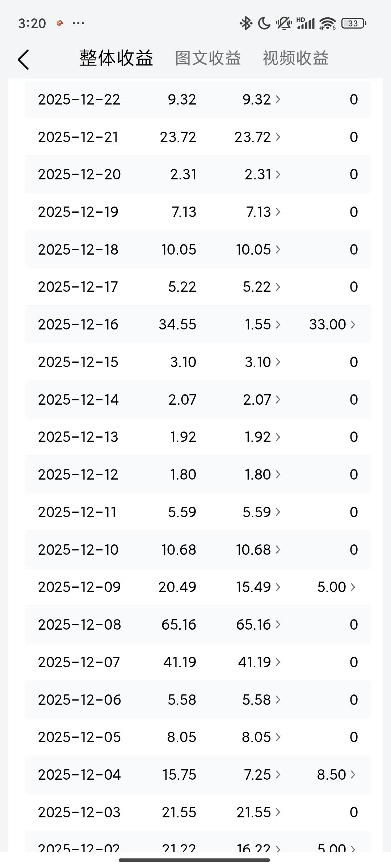
Task: Switch to 视频收益 tab
Action: [295, 58]
